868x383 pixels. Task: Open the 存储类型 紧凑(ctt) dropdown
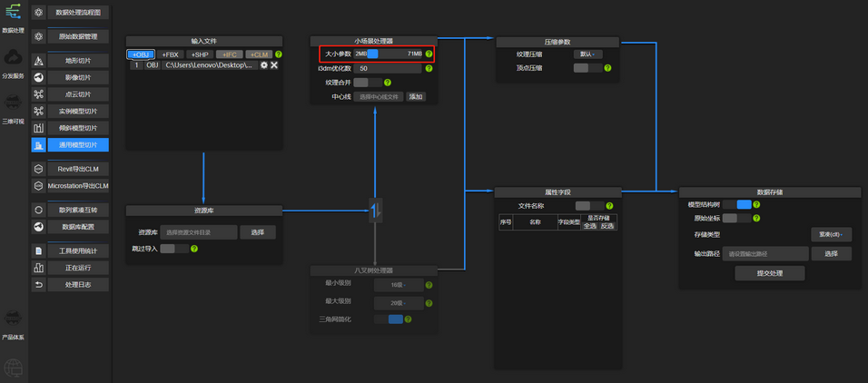tap(832, 235)
